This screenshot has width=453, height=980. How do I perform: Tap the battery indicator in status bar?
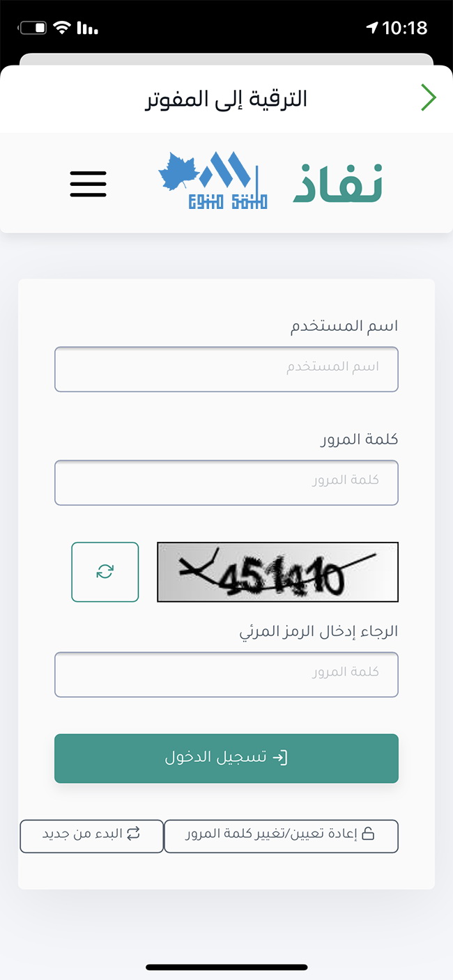tap(33, 28)
